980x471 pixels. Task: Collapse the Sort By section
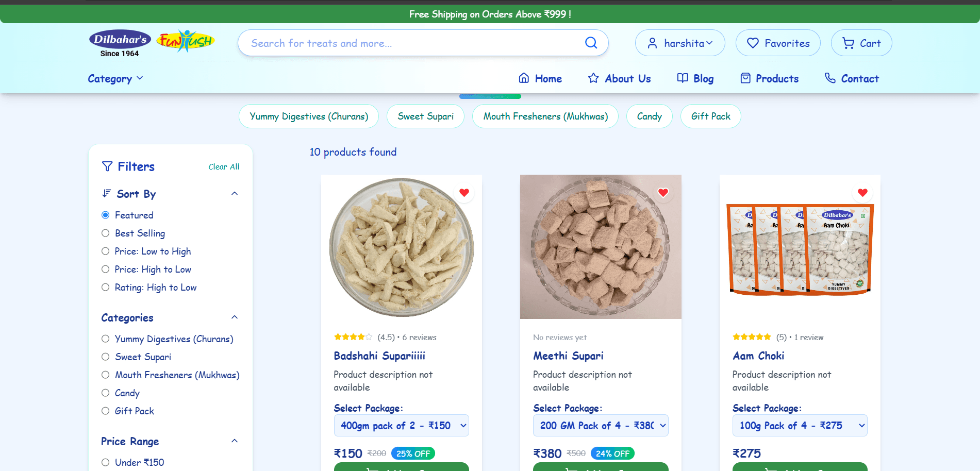pos(235,194)
